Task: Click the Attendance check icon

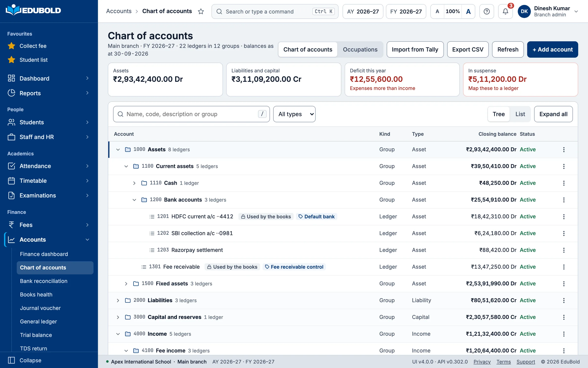Action: click(11, 166)
